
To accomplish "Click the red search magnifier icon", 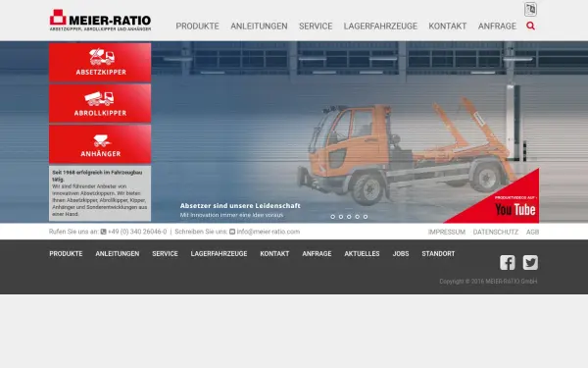I will point(530,26).
